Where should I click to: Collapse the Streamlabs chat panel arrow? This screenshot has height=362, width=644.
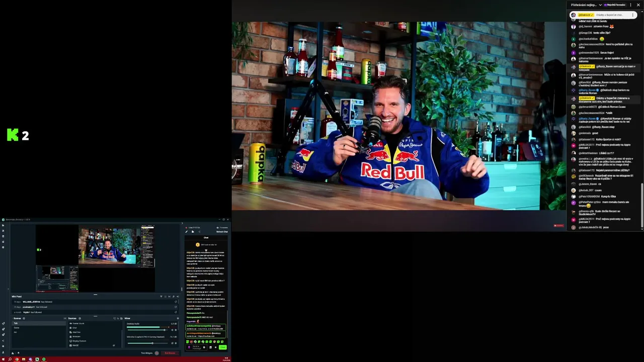point(182,223)
